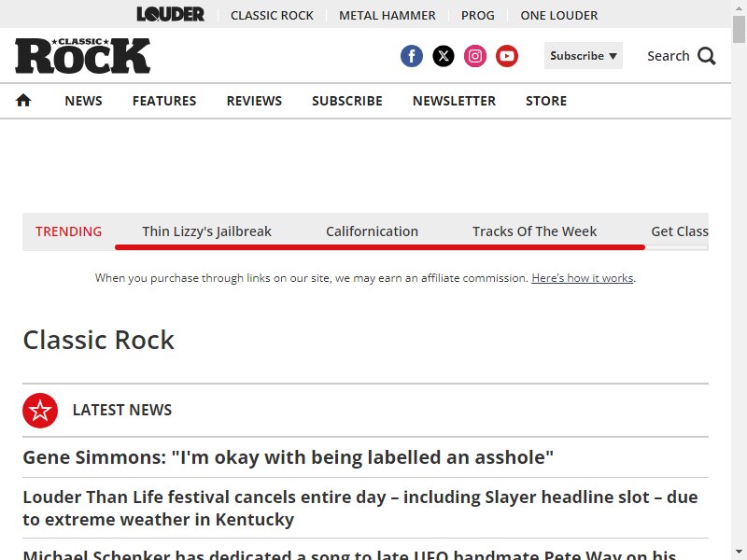Click the LATEST NEWS heading text

(122, 410)
